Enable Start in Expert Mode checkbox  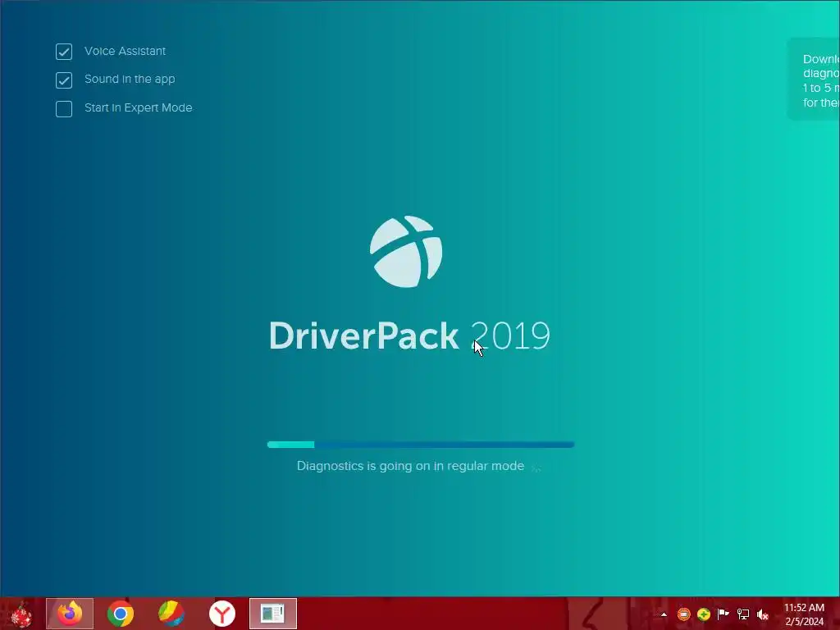point(64,109)
